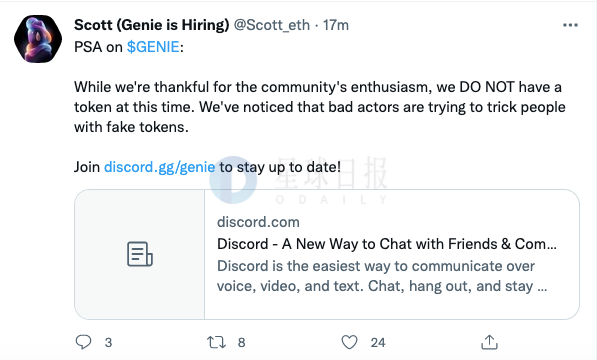
Task: Open the card title Discord - A New Way to Chat
Action: click(386, 244)
